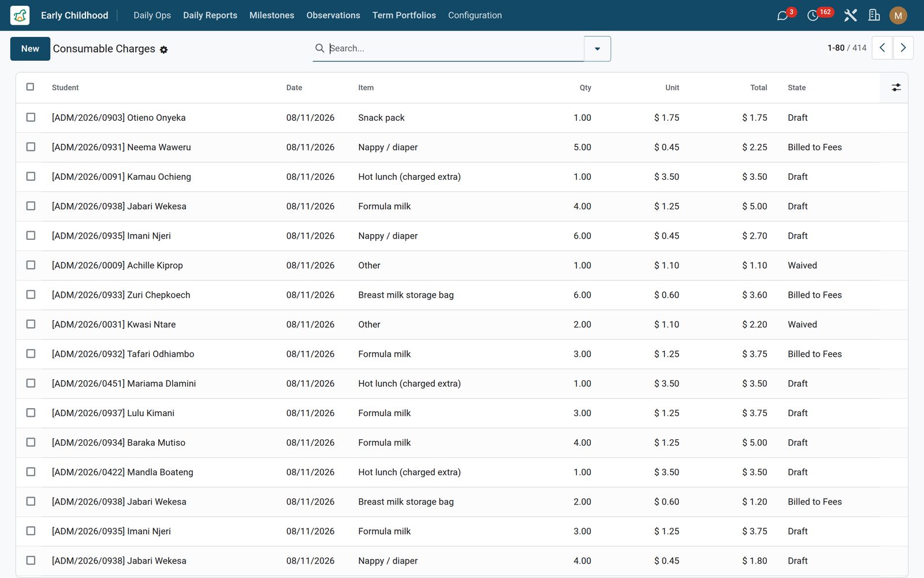Screen dimensions: 924x578
Task: Expand the search options dropdown arrow
Action: (x=597, y=49)
